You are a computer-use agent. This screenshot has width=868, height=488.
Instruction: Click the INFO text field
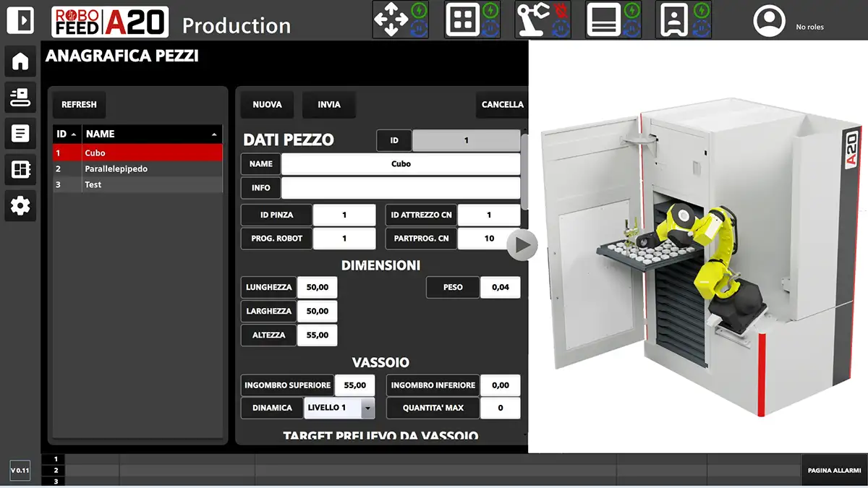[400, 188]
